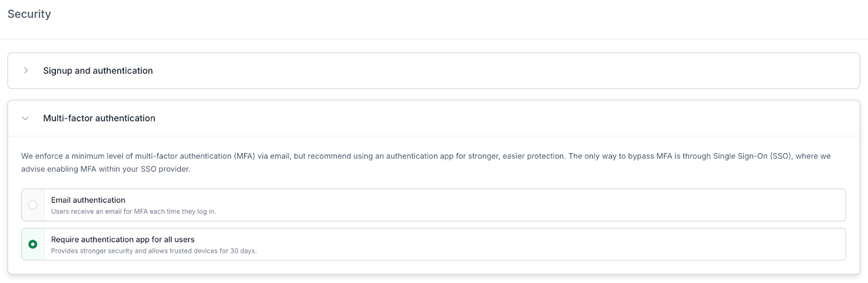
Task: Click Require authentication app for all users title
Action: click(123, 240)
